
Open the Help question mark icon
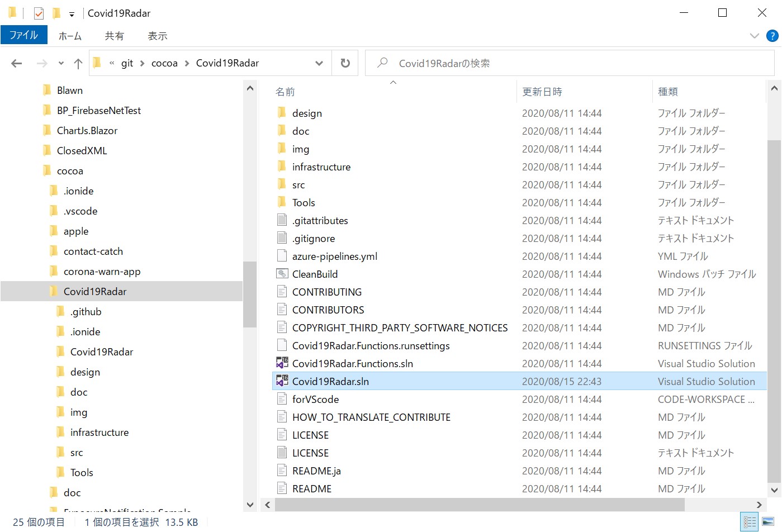tap(772, 36)
